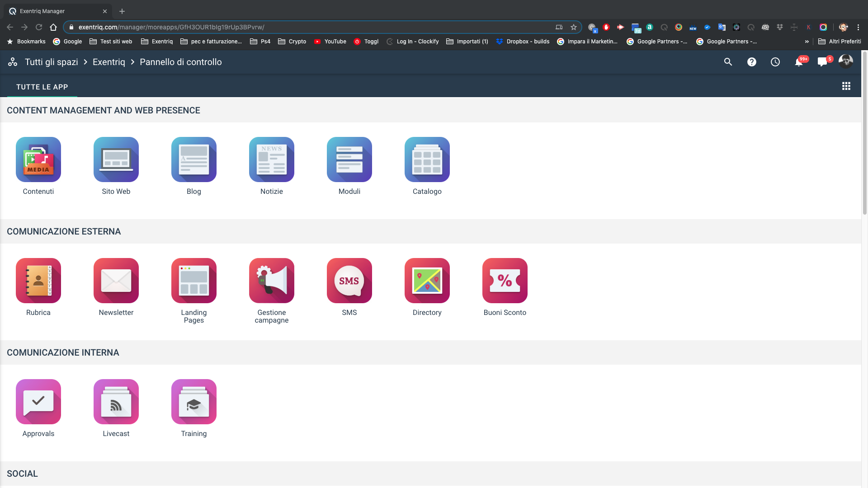
Task: Open the Contenuti media app
Action: [x=38, y=160]
